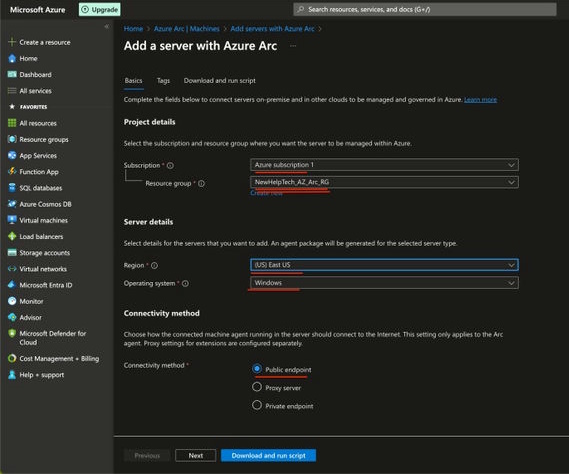This screenshot has height=474, width=569.
Task: Click the All services list icon
Action: [12, 91]
